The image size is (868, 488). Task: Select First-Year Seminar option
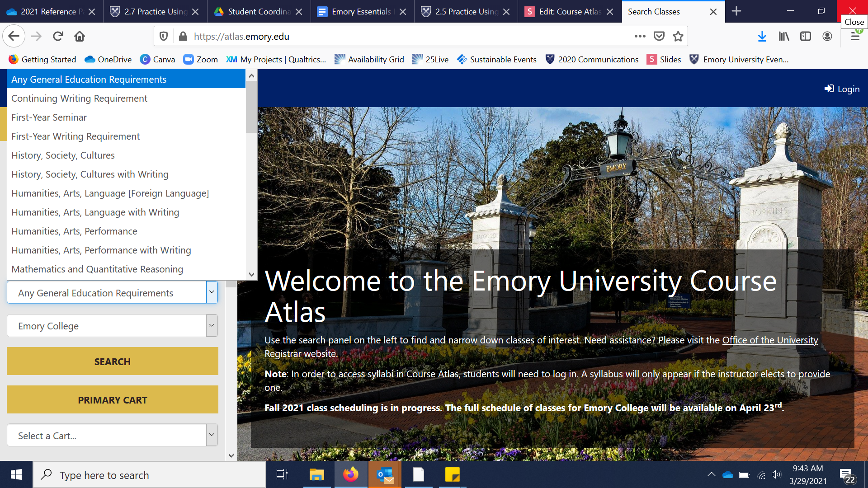49,117
